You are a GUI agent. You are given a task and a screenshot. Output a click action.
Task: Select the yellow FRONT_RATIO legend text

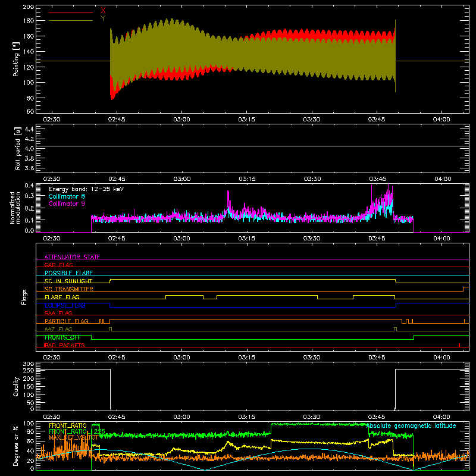[x=68, y=425]
